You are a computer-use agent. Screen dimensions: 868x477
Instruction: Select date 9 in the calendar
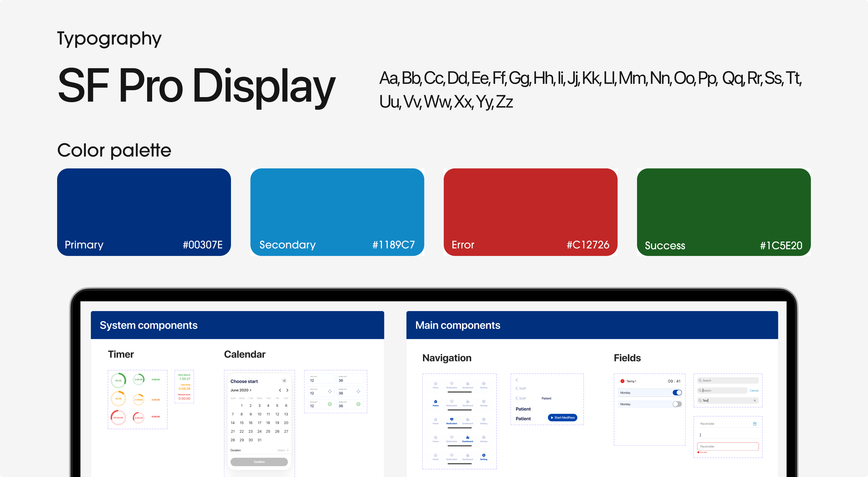pos(250,414)
